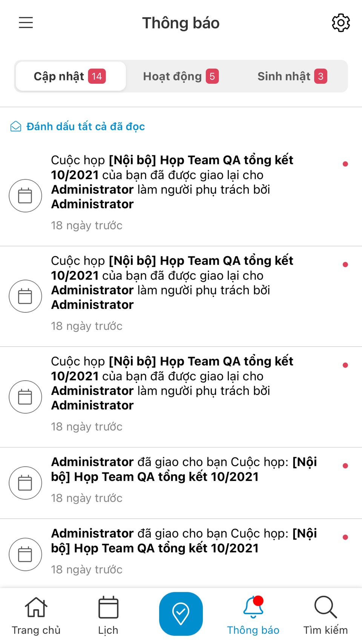Switch to the Sinh nhật tab
Viewport: 362px width, 644px height.
292,76
